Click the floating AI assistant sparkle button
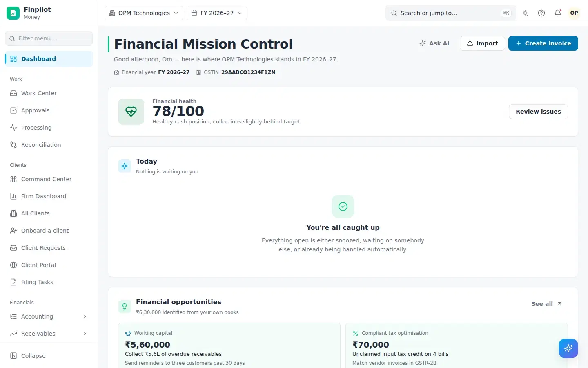The height and width of the screenshot is (368, 588). 568,348
